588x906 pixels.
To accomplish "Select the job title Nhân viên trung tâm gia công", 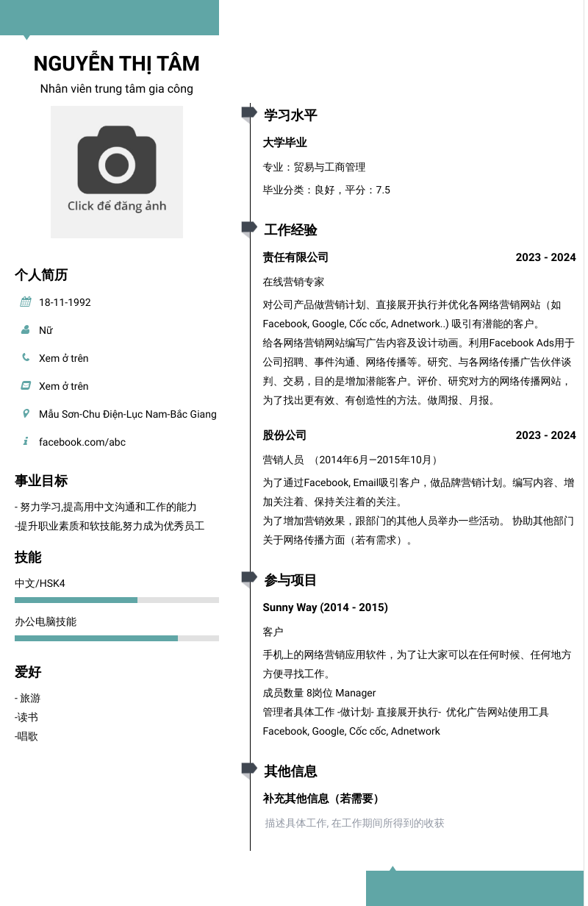I will pyautogui.click(x=117, y=89).
